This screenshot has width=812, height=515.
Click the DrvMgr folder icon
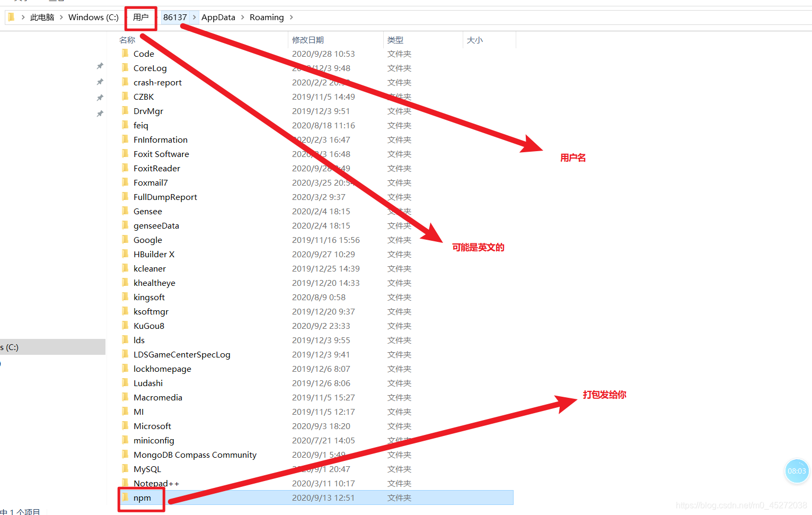(125, 110)
